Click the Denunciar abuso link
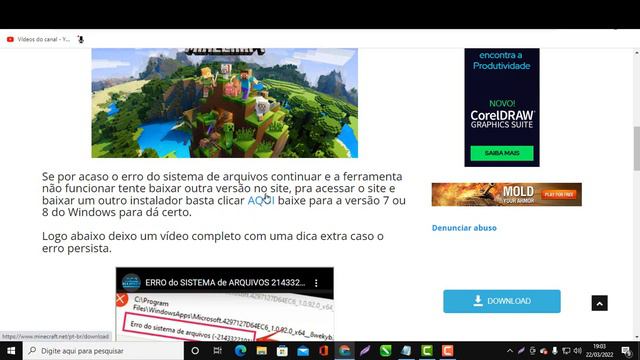Image resolution: width=640 pixels, height=360 pixels. coord(464,228)
